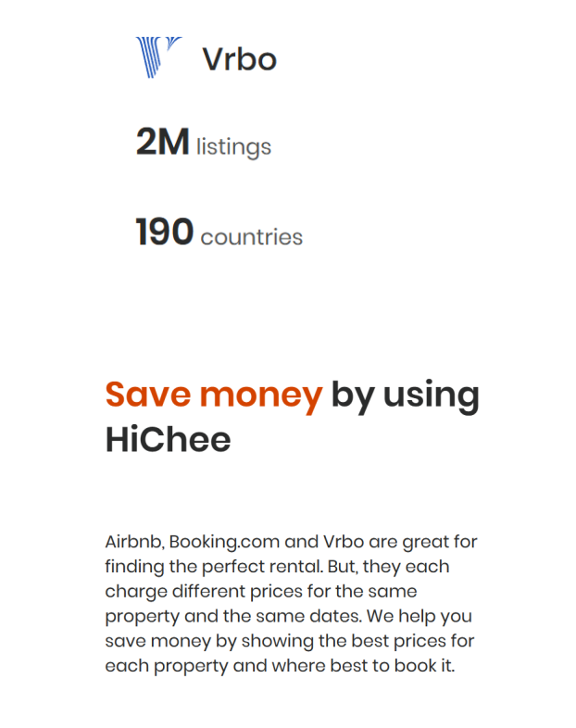
Task: Click the phrase But, they each
Action: coord(389,567)
